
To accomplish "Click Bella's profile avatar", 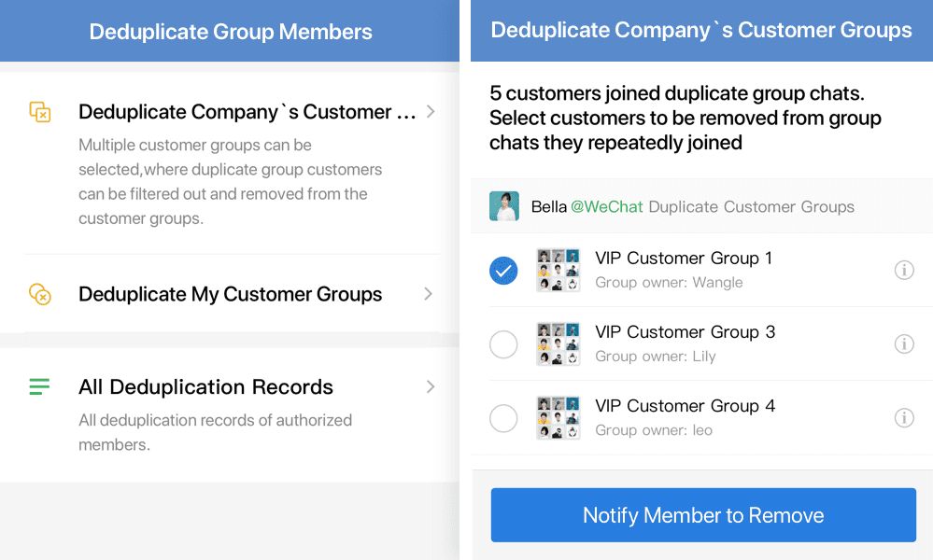I will pyautogui.click(x=504, y=206).
